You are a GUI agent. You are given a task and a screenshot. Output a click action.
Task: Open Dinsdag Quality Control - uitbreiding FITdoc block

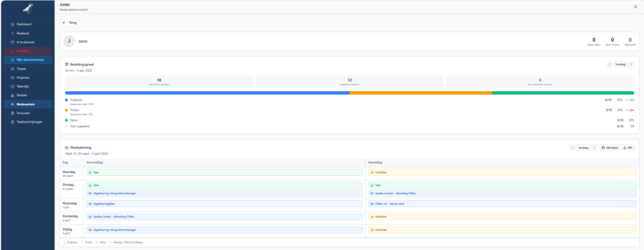(x=502, y=193)
